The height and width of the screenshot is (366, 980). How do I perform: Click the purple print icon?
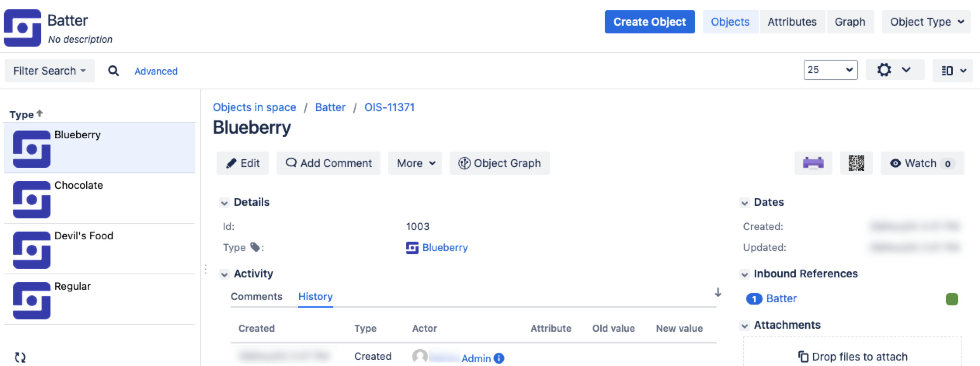[813, 163]
